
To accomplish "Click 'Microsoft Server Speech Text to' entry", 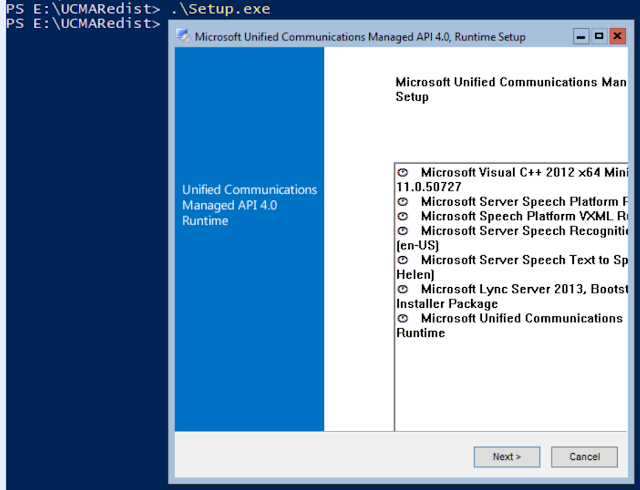I will 515,260.
